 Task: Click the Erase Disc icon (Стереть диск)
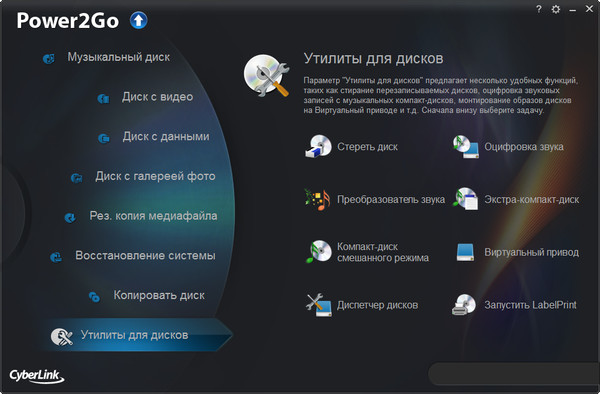click(318, 147)
